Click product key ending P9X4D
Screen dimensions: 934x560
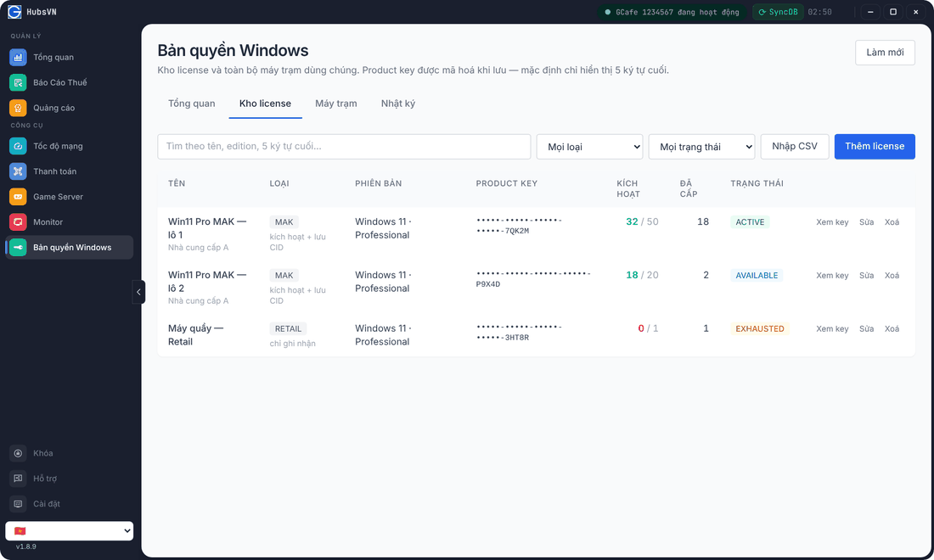click(533, 278)
